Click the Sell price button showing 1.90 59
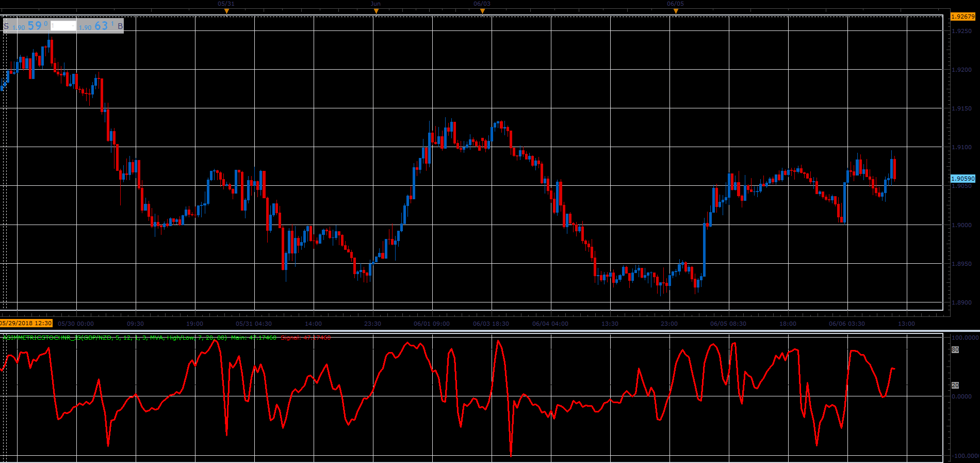Image resolution: width=980 pixels, height=463 pixels. coord(26,25)
